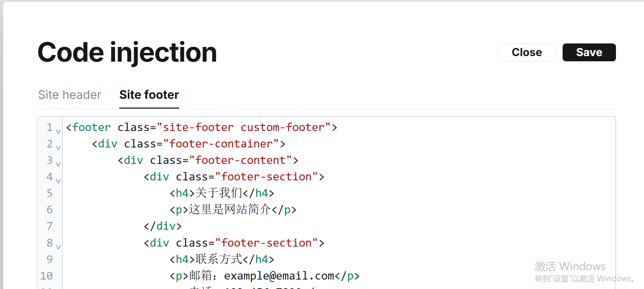Collapse the footer-container div on line 2
The image size is (644, 289).
point(58,148)
